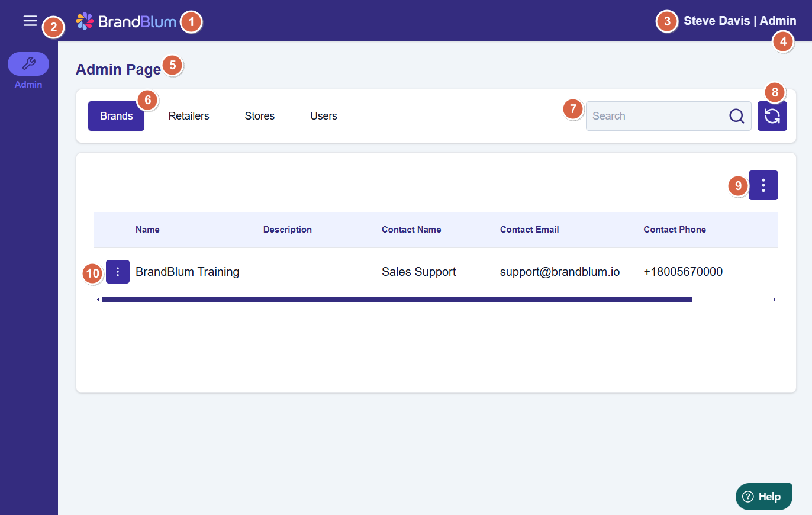Click the Steve Davis | Admin user label
The width and height of the screenshot is (812, 515).
tap(739, 21)
